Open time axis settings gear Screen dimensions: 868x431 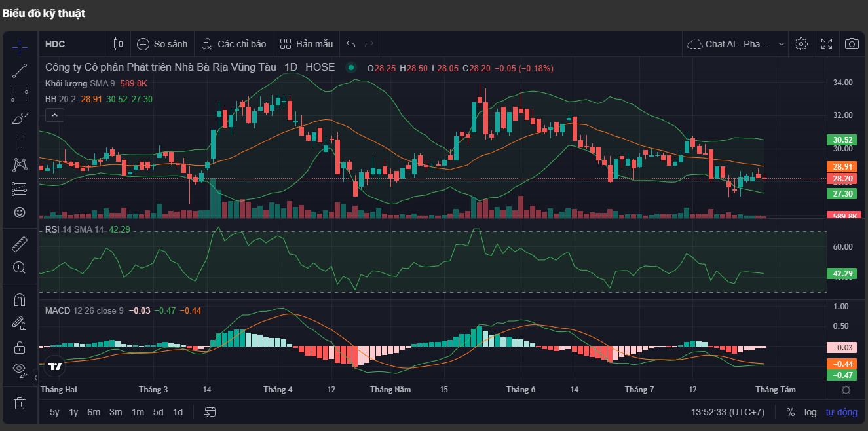point(846,390)
